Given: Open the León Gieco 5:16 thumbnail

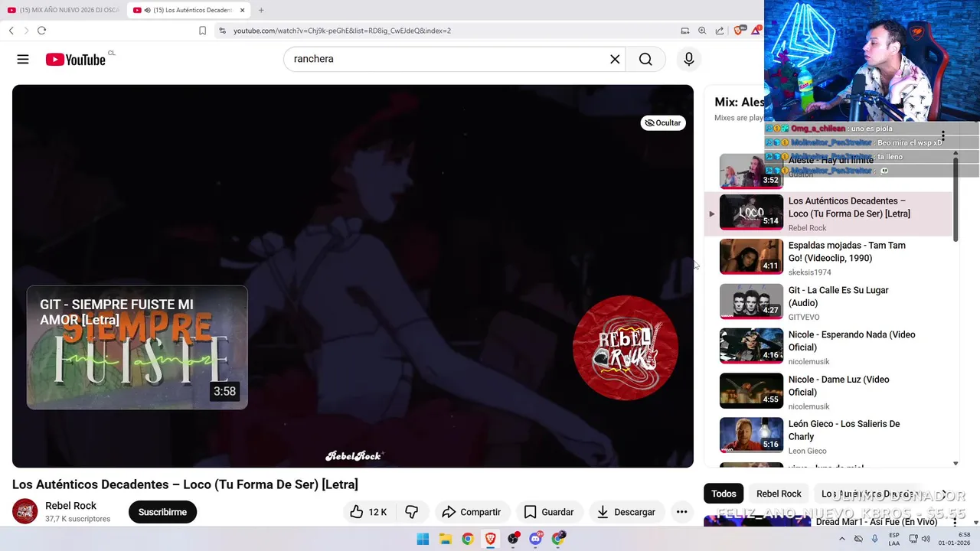Looking at the screenshot, I should click(751, 435).
